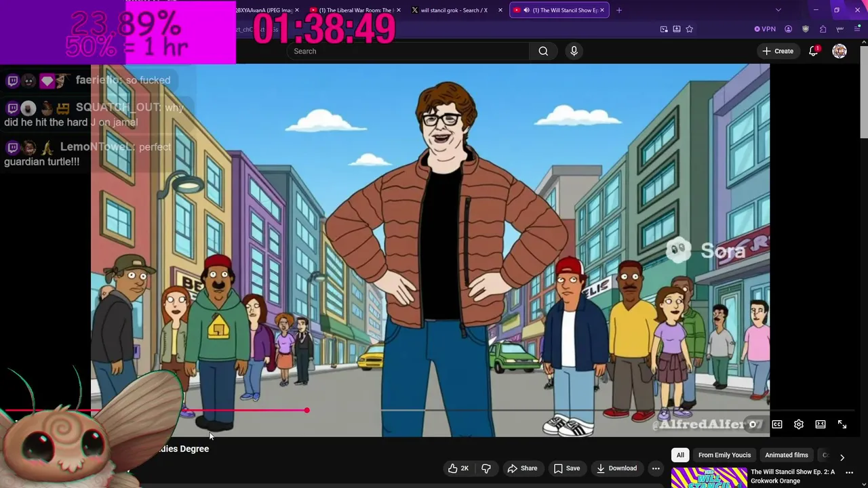Screen dimensions: 868x488
Task: Close The Liberal War Room tab
Action: tap(398, 10)
